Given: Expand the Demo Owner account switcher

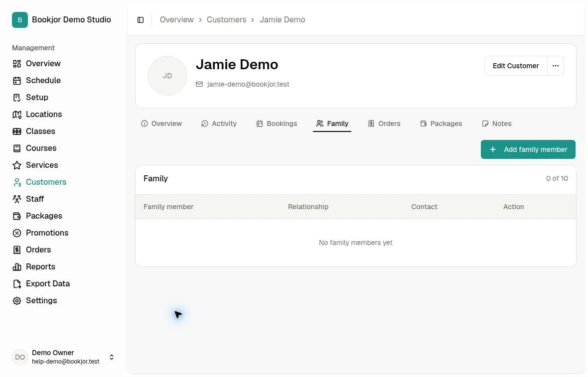Looking at the screenshot, I should click(112, 358).
